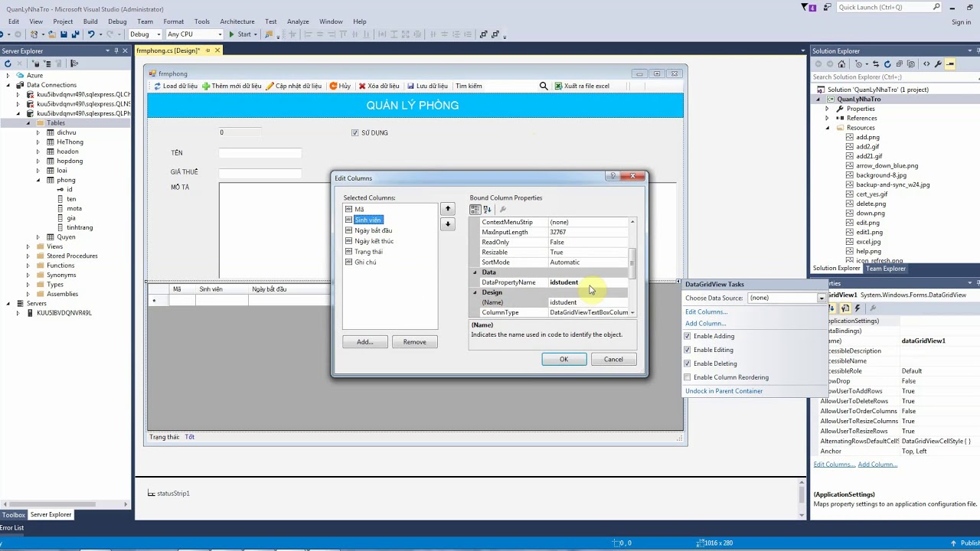Click Undock in Parent Container link
Viewport: 980px width, 551px height.
724,391
